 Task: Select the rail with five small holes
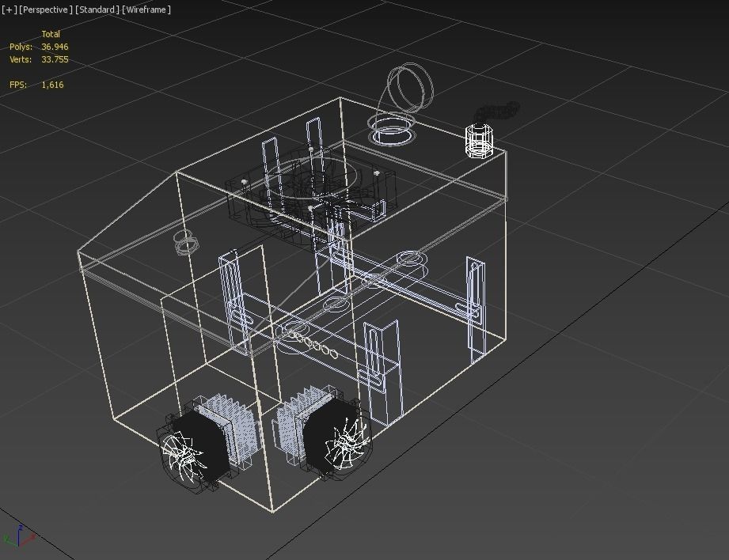313,345
